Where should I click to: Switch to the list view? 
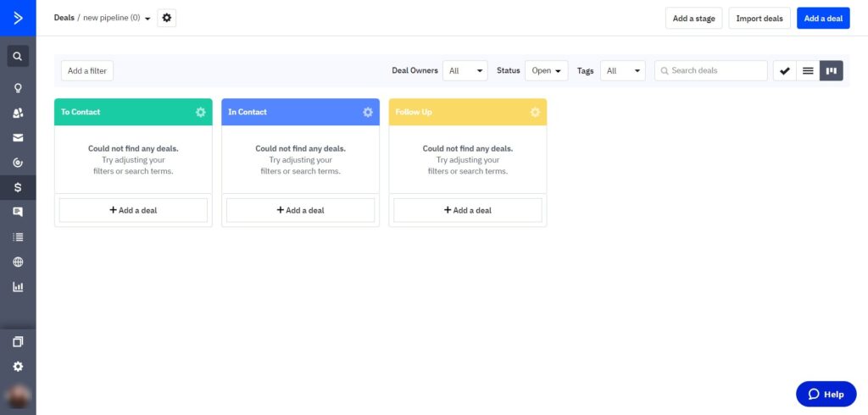click(808, 71)
